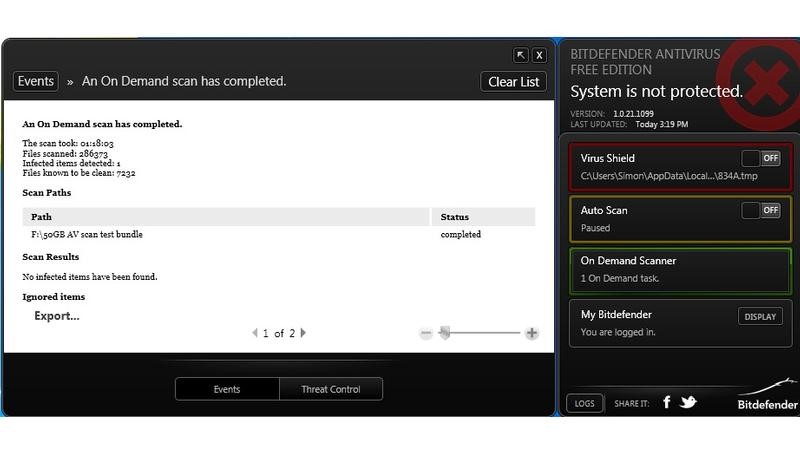This screenshot has width=800, height=450.
Task: Switch to the Threat Control tab
Action: (x=331, y=389)
